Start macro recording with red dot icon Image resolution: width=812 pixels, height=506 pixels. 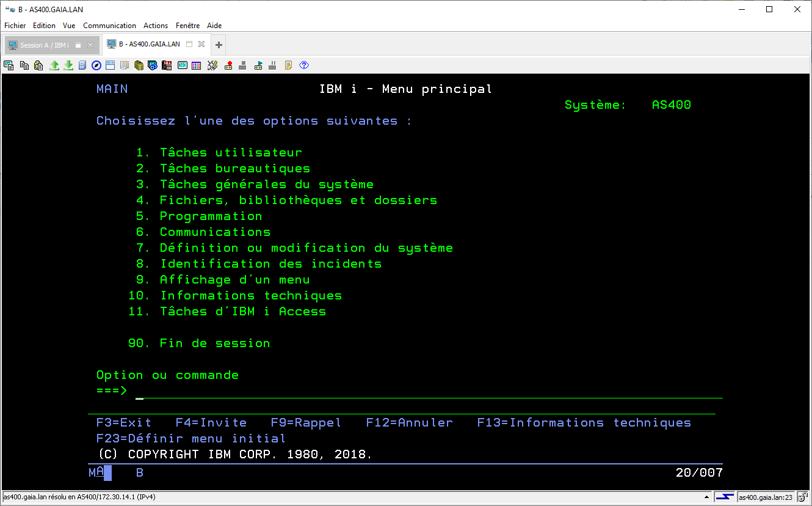pos(228,65)
